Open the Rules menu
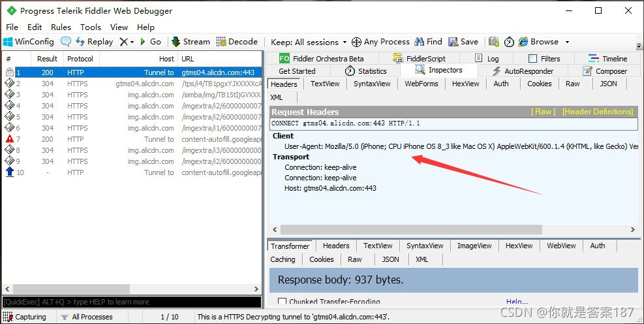644x324 pixels. 61,27
